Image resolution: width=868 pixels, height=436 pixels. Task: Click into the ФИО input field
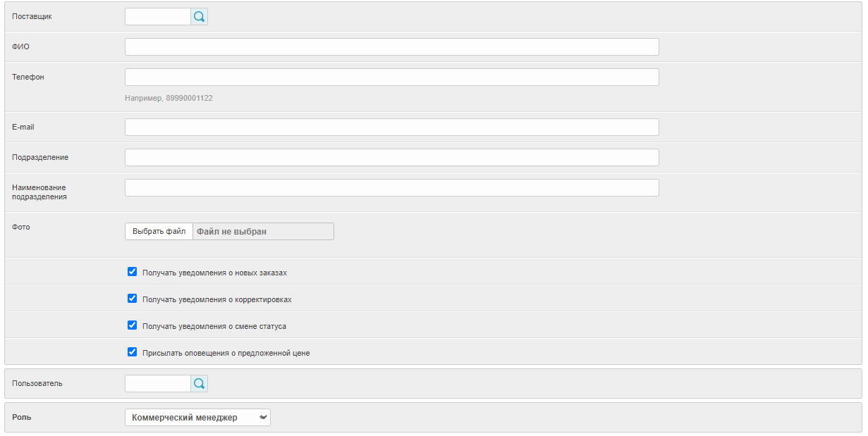pyautogui.click(x=391, y=47)
